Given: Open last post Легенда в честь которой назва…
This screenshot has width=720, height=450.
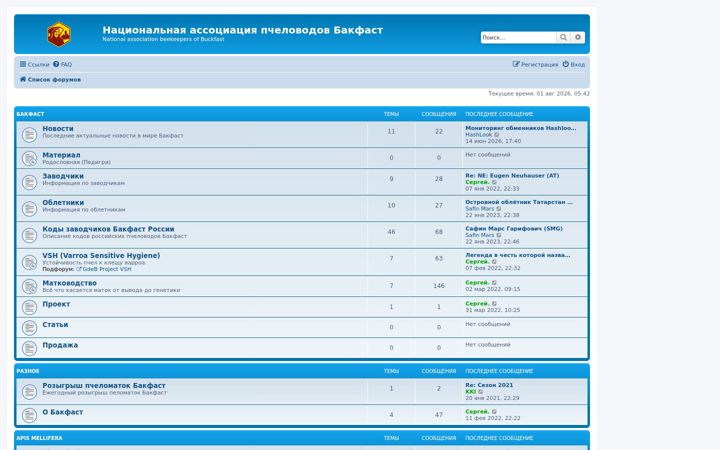Looking at the screenshot, I should 518,255.
